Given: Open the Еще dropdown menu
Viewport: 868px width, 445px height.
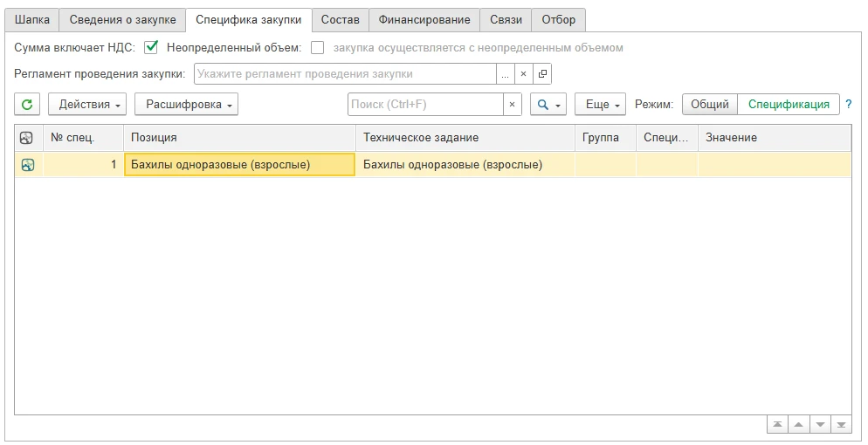Looking at the screenshot, I should [x=600, y=105].
